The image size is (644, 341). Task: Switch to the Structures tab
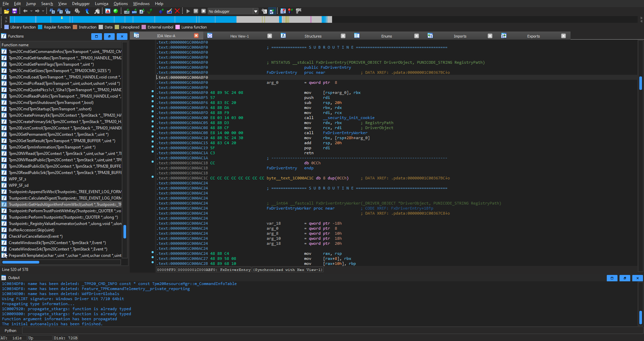pos(313,36)
